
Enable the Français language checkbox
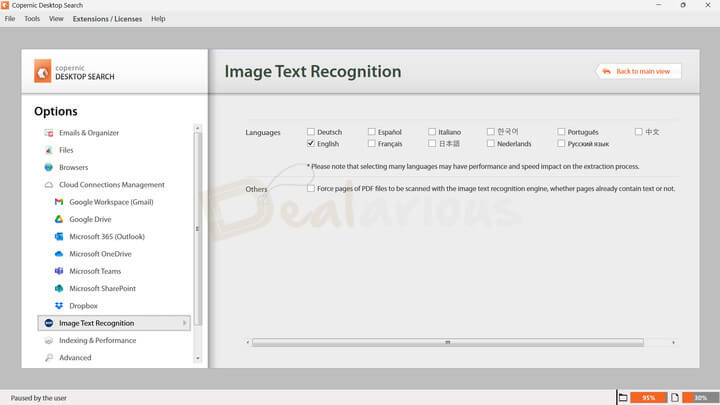coord(371,144)
